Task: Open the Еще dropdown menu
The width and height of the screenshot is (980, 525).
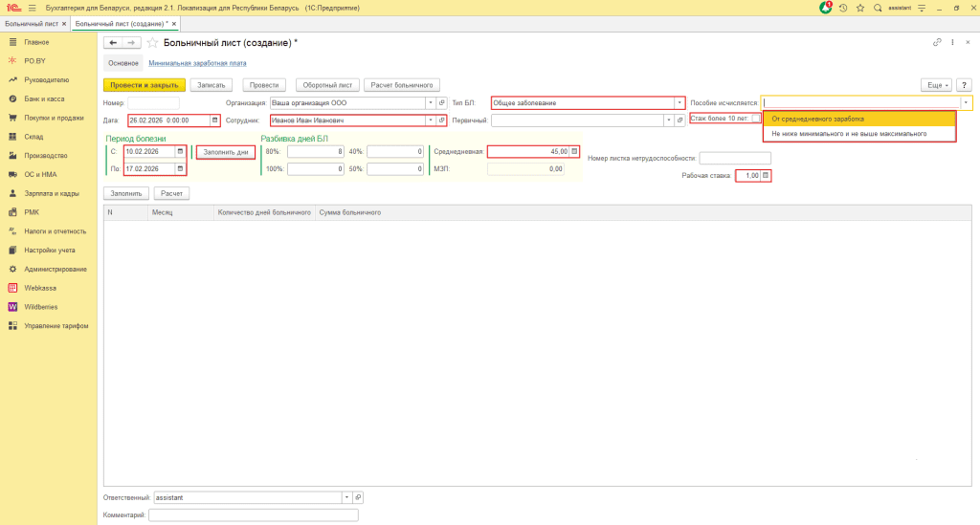Action: point(934,85)
